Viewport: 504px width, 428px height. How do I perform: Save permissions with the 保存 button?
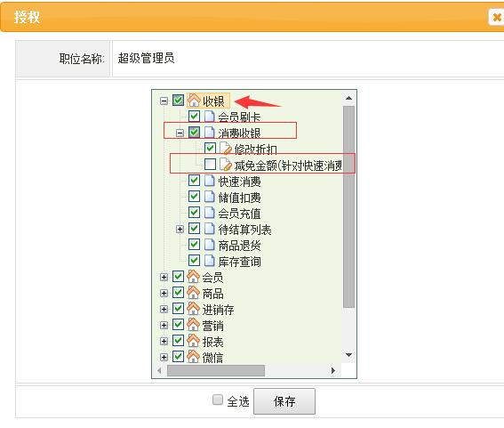tap(284, 401)
